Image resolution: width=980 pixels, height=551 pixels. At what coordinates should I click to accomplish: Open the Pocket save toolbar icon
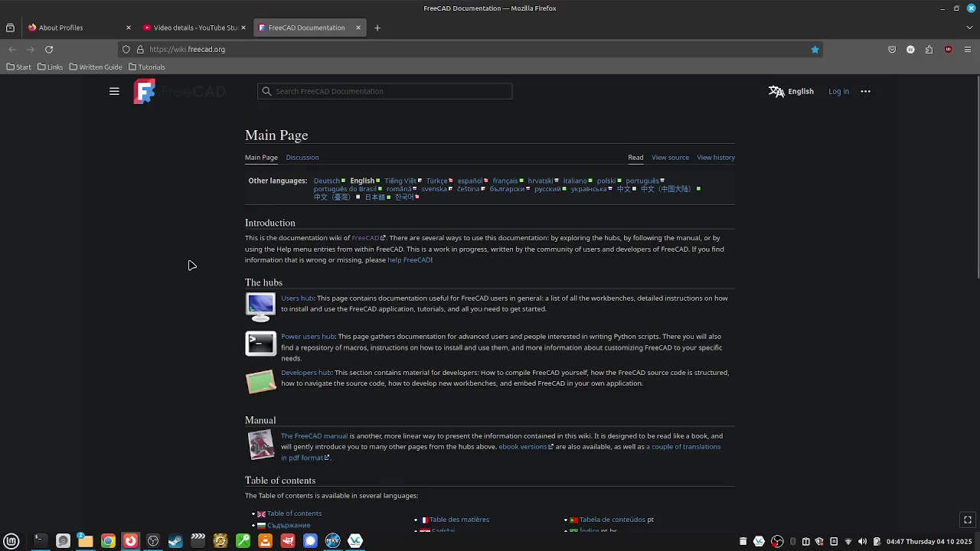tap(892, 49)
